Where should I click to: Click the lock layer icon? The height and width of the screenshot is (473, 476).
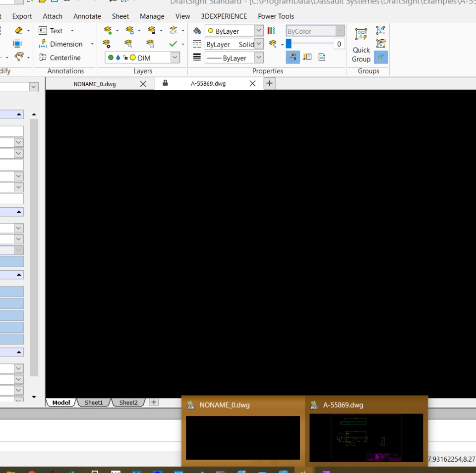pos(151,30)
